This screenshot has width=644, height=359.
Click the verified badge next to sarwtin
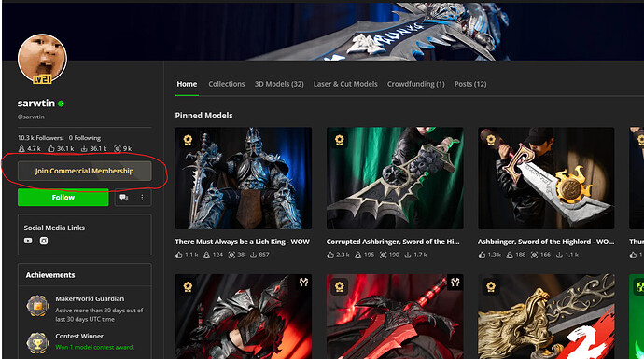click(x=61, y=104)
